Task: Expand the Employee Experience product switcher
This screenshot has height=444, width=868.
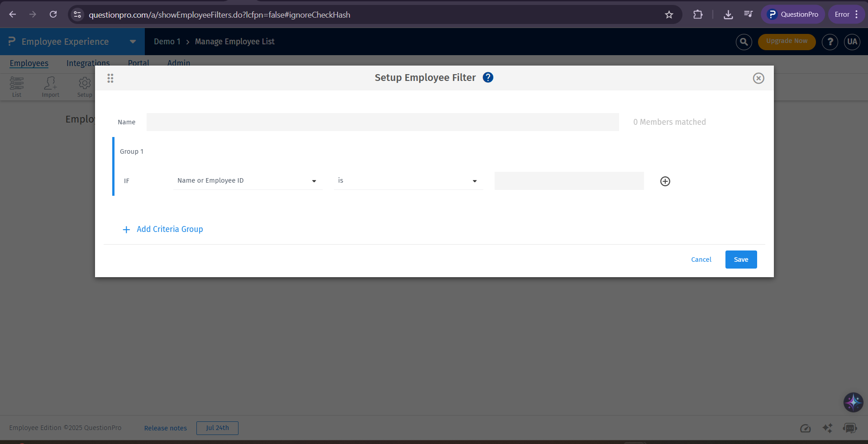Action: pos(132,42)
